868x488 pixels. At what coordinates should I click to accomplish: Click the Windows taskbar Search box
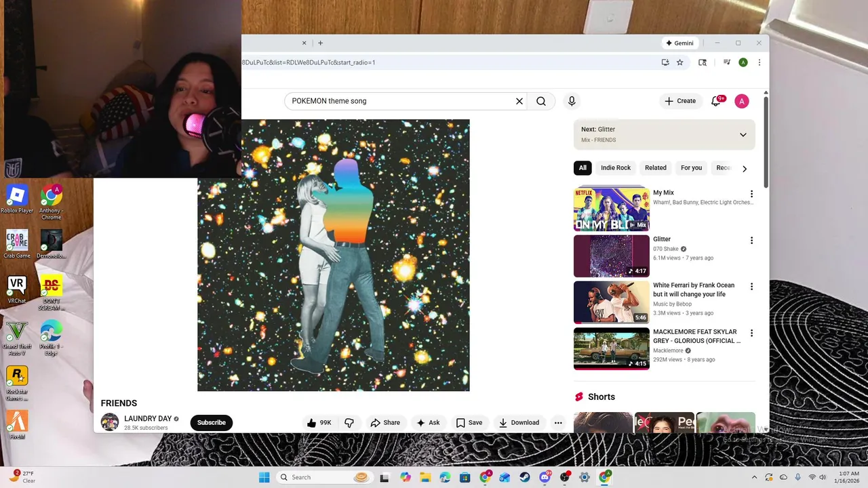324,477
